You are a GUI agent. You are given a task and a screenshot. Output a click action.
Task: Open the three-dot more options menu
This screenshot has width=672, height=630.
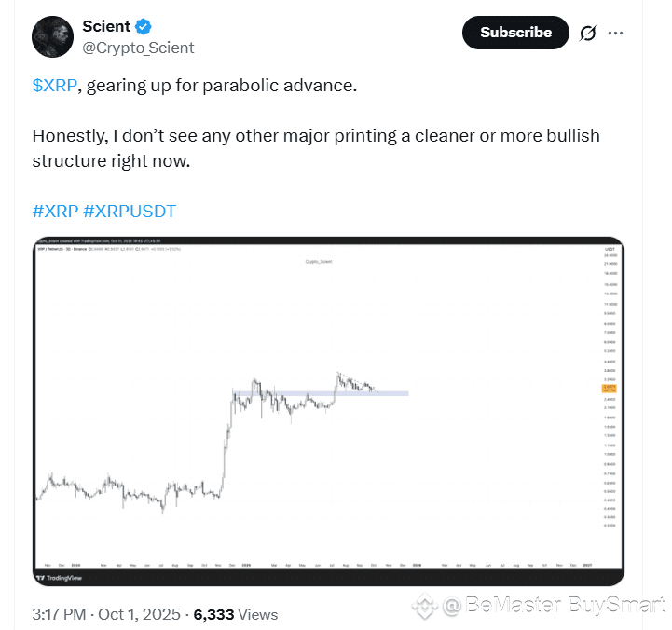[x=615, y=33]
